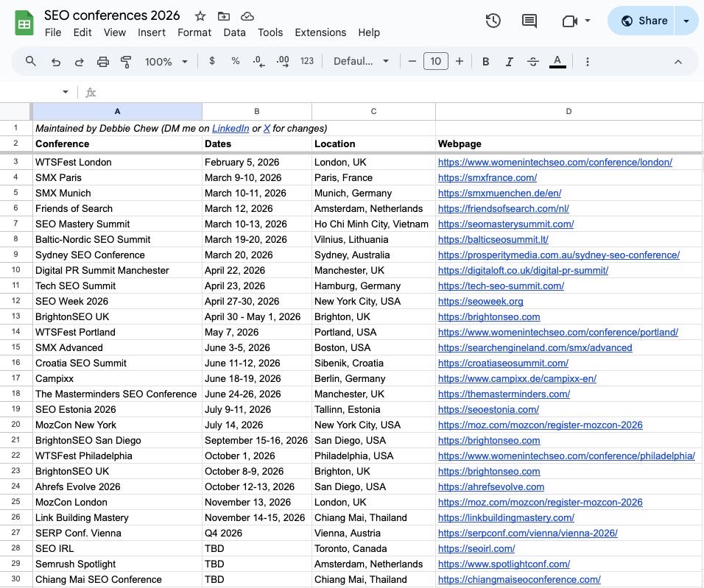
Task: Open the Format menu
Action: (194, 32)
